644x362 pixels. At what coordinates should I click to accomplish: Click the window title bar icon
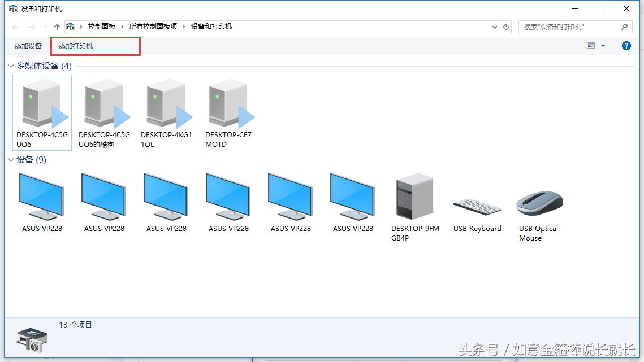[13, 8]
